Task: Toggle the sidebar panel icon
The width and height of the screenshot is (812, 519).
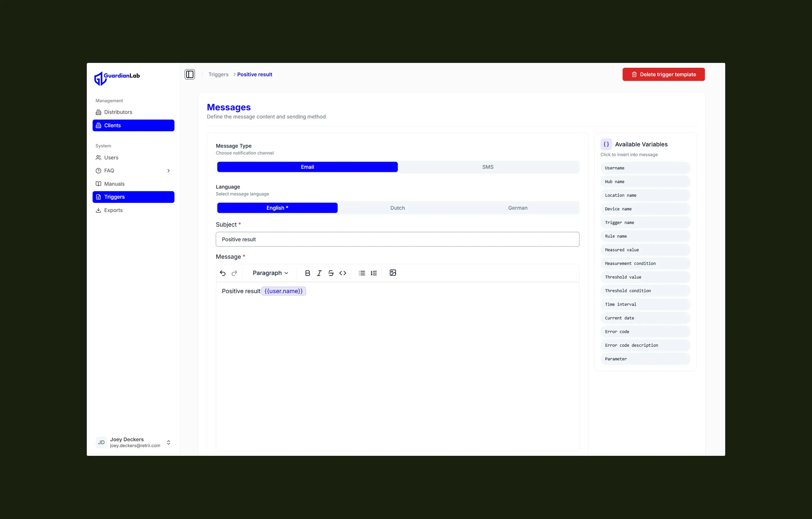Action: point(190,74)
